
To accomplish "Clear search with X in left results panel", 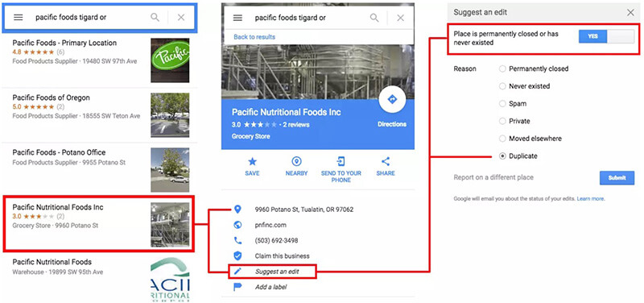I will click(x=181, y=17).
